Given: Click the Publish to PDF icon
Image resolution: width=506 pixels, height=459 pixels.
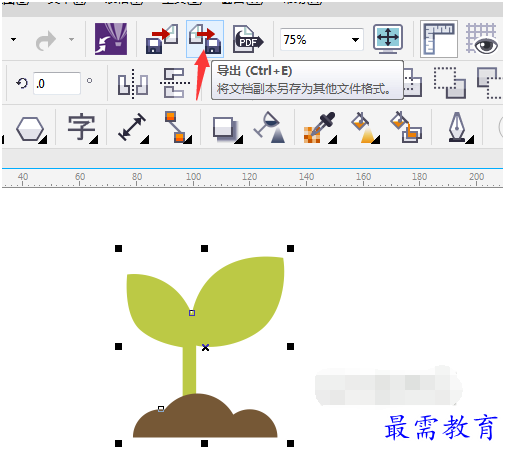Looking at the screenshot, I should tap(248, 39).
